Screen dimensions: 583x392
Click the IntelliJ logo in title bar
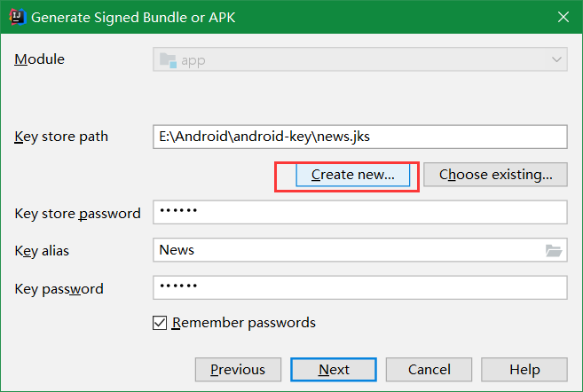pos(18,17)
